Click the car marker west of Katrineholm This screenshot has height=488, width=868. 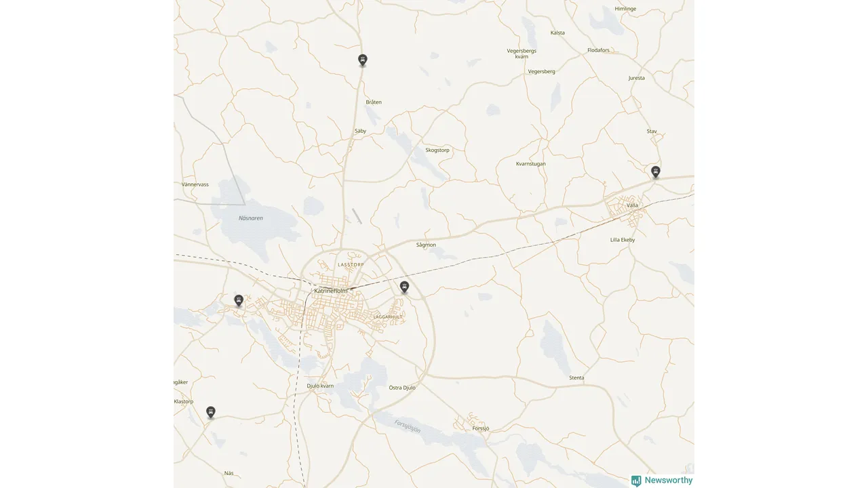point(239,301)
